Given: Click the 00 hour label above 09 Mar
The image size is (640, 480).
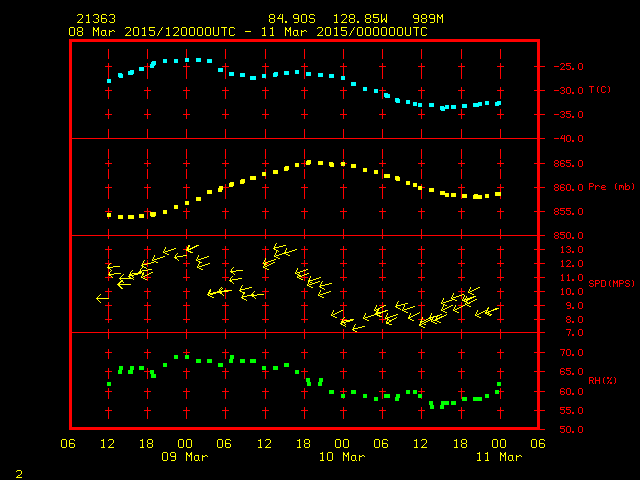Looking at the screenshot, I should click(185, 444).
